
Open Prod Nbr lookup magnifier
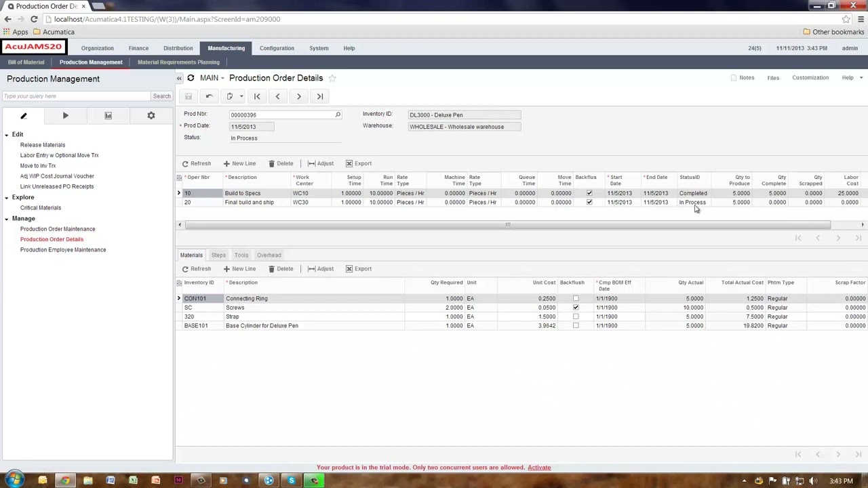point(338,115)
